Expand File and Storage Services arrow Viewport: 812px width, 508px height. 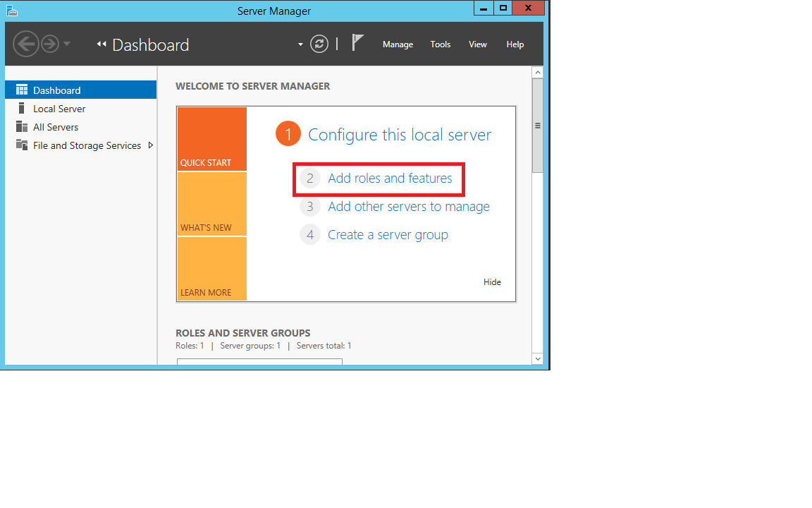(151, 145)
